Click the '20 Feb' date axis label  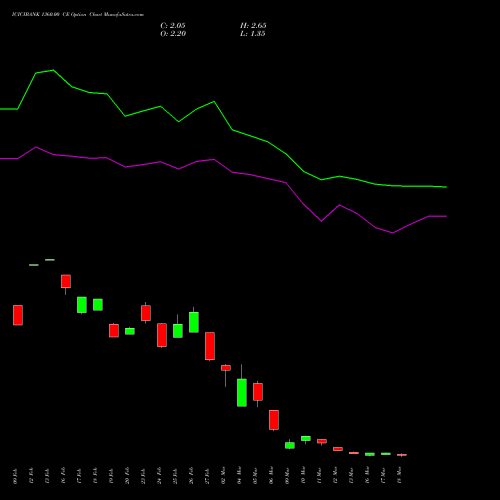point(127,476)
